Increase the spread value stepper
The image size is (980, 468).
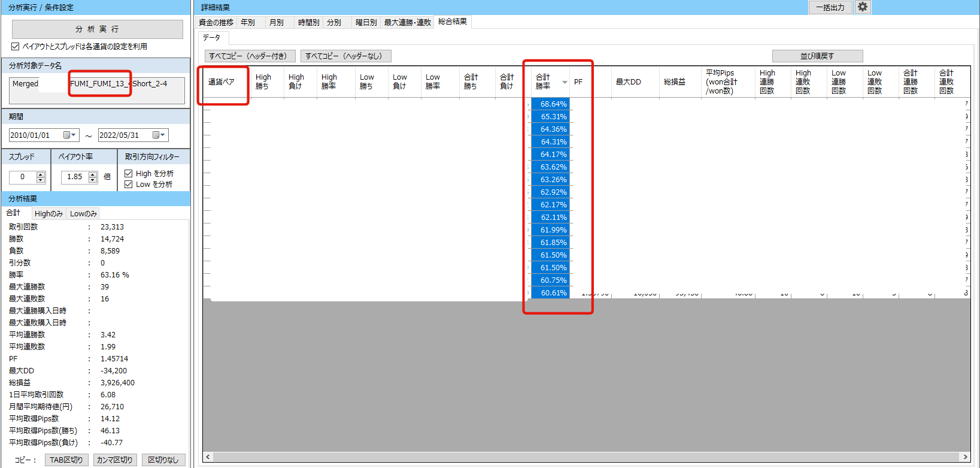tap(41, 174)
